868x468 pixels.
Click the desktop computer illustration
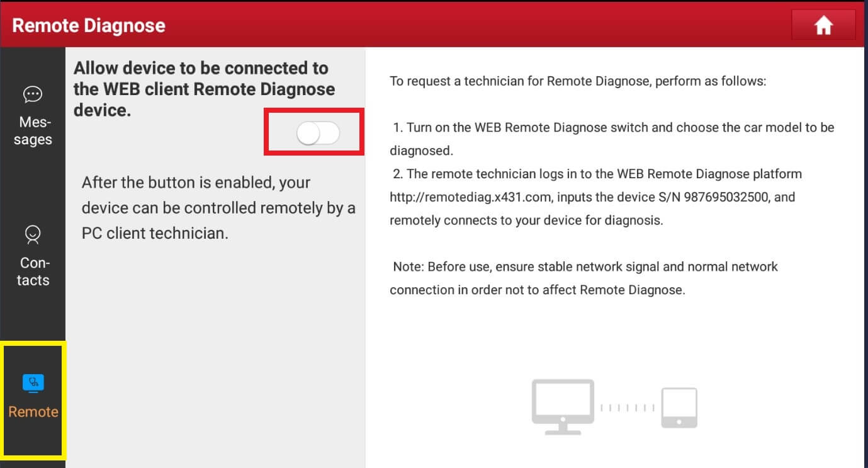563,406
